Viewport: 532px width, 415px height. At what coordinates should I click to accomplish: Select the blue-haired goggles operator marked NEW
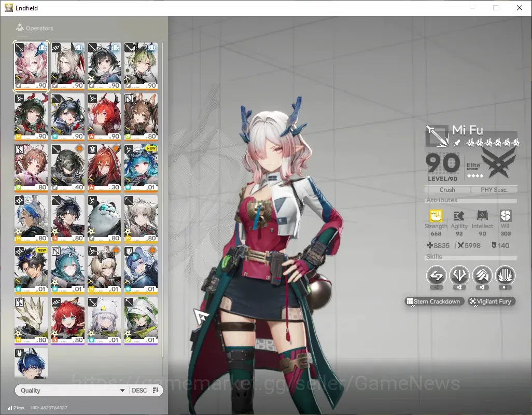pyautogui.click(x=141, y=168)
